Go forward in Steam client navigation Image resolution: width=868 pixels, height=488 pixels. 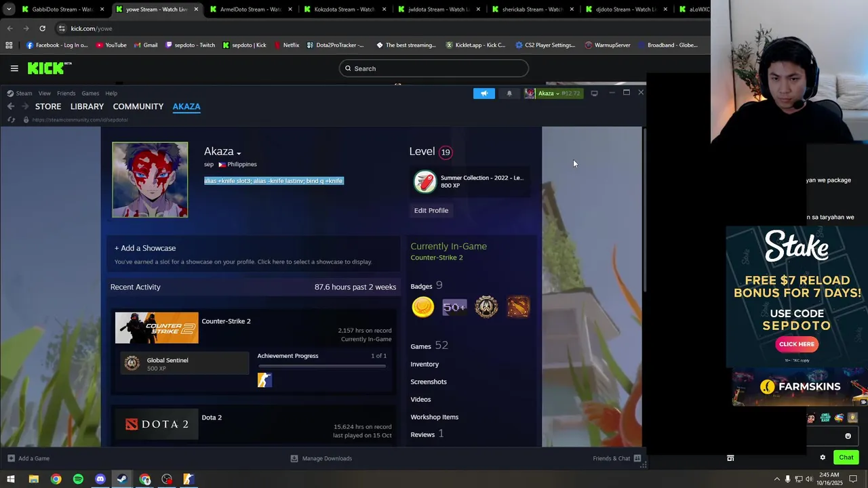(x=25, y=106)
